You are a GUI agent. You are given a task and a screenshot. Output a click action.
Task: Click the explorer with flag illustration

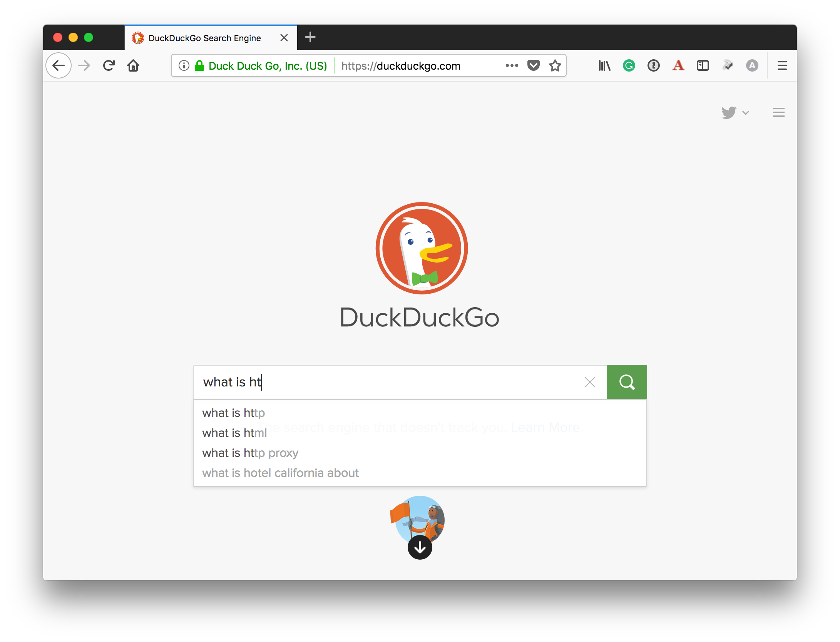418,519
